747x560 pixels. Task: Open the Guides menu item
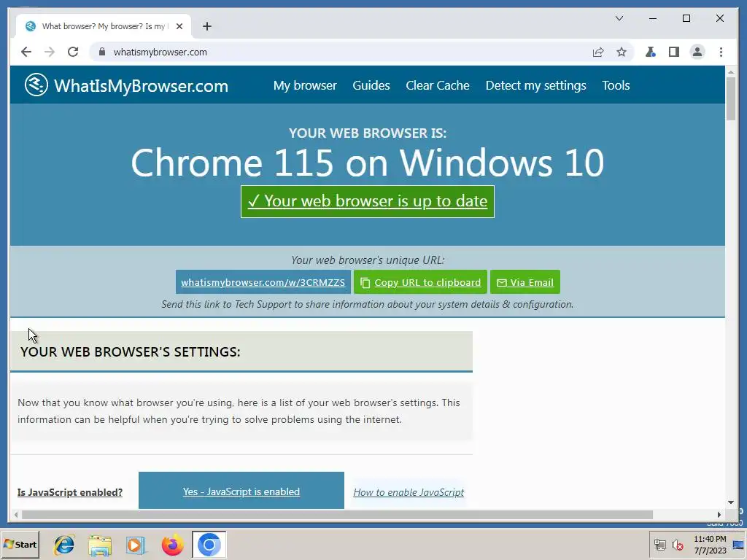pos(371,86)
